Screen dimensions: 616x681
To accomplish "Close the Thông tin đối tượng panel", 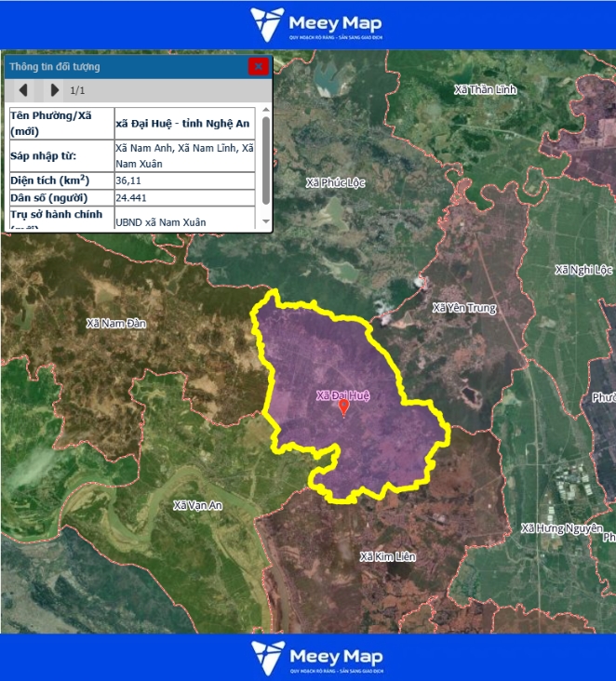I will [258, 66].
